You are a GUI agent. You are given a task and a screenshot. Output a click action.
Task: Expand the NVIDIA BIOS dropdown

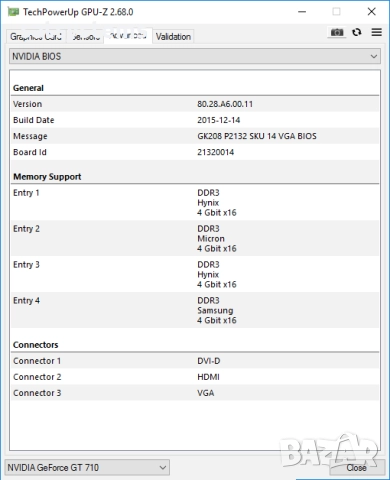click(x=195, y=56)
